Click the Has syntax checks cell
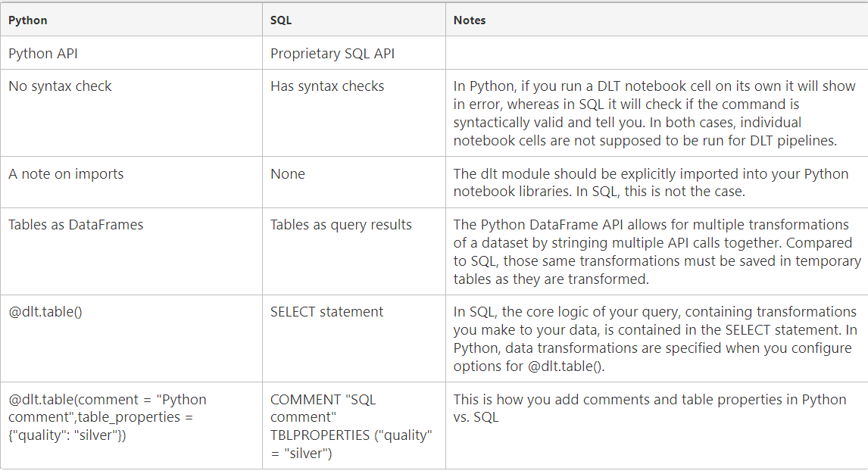This screenshot has height=474, width=868. tap(354, 113)
